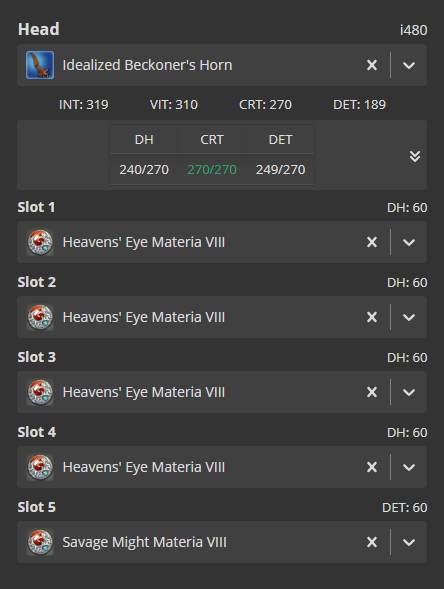The image size is (444, 589).
Task: Select the CRT 270/270 stat cell
Action: (212, 170)
